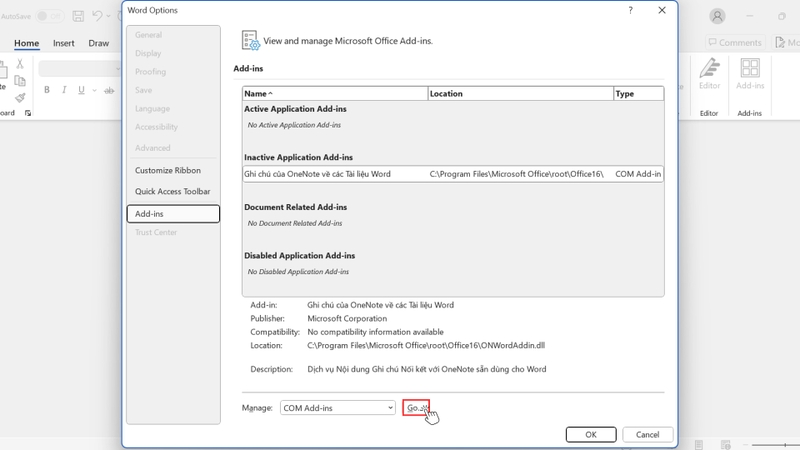Open Help via the question mark icon
The height and width of the screenshot is (450, 800).
click(631, 10)
